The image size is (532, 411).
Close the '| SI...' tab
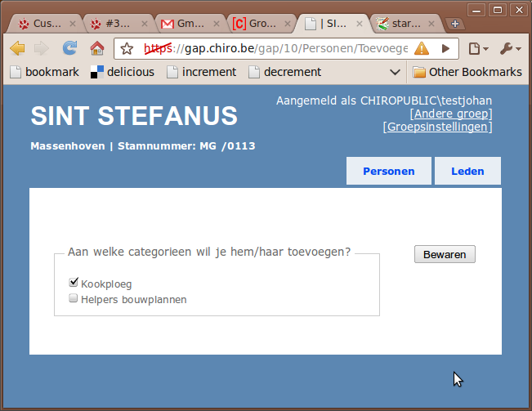point(360,24)
